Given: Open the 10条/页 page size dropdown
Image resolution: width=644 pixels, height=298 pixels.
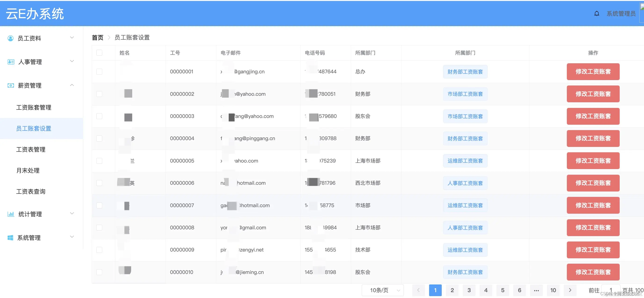Looking at the screenshot, I should [383, 290].
